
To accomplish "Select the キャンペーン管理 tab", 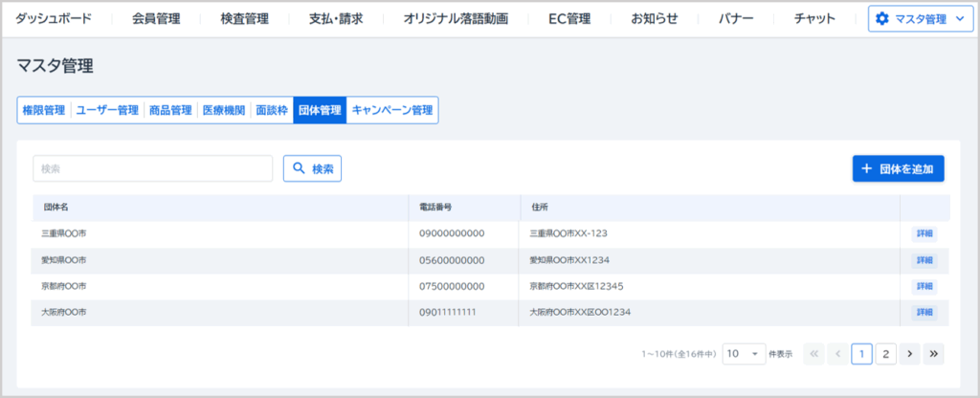I will [x=392, y=110].
